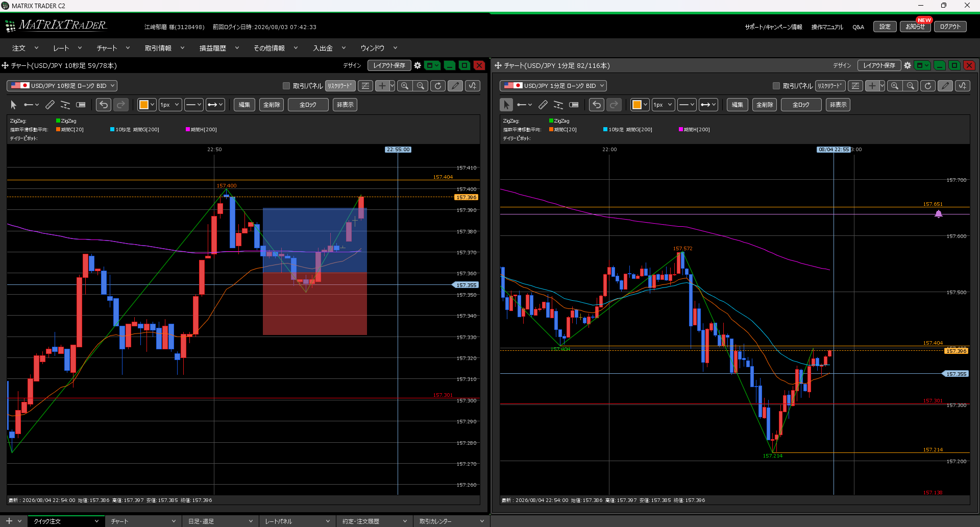Add a new bottom panel tab with plus
Image resolution: width=980 pixels, height=527 pixels.
(x=9, y=521)
